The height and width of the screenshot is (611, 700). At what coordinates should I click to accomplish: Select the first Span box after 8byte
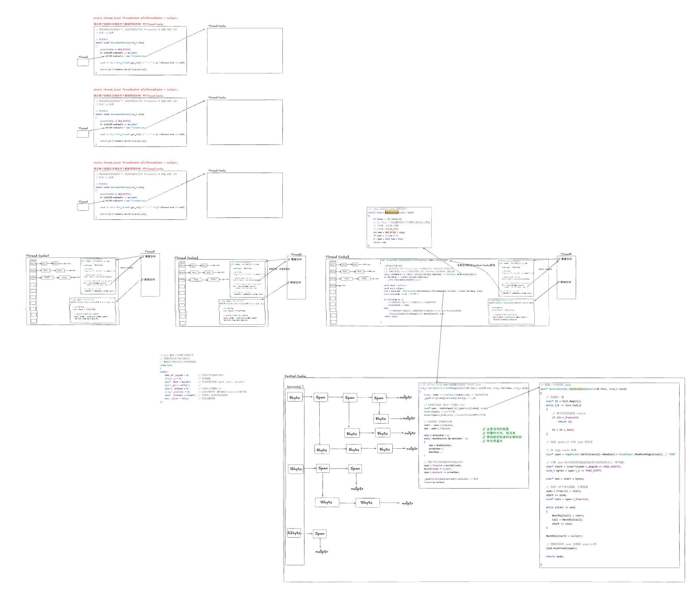point(320,397)
